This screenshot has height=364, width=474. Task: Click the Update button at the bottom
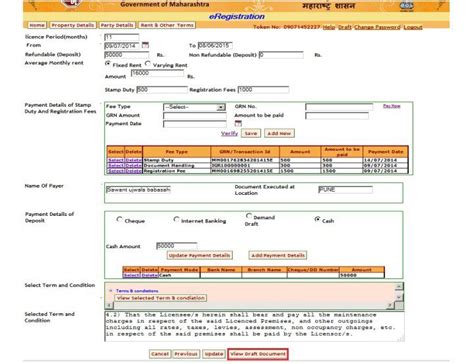tap(214, 354)
